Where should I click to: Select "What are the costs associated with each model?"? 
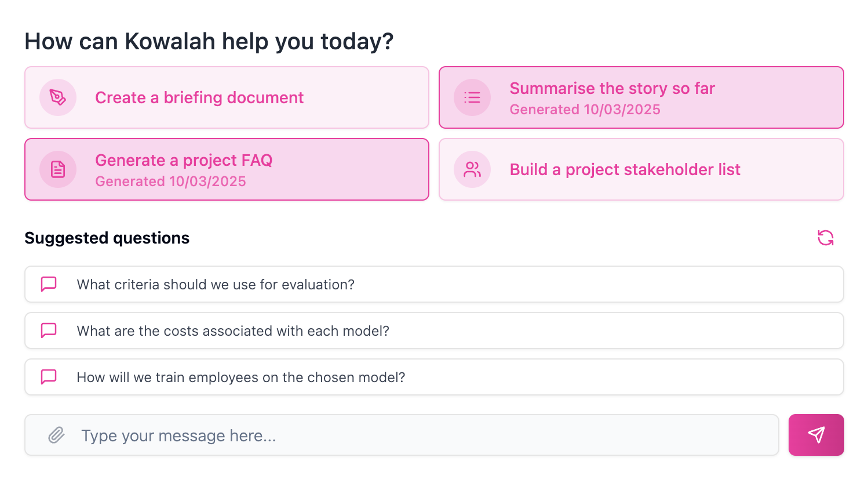[x=233, y=331]
